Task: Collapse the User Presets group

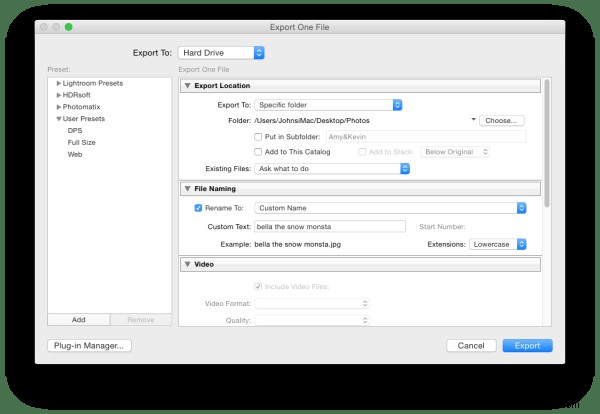Action: click(x=60, y=118)
